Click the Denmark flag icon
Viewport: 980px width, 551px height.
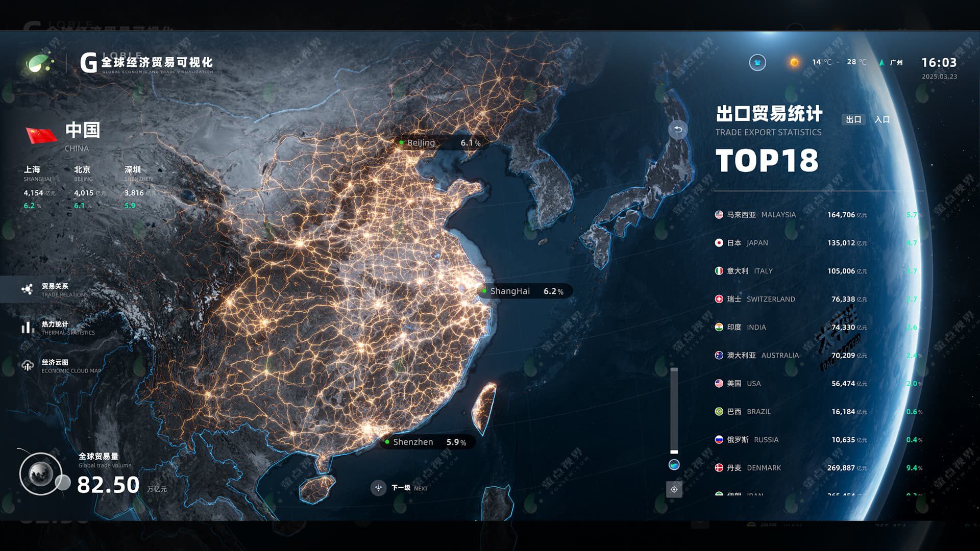(719, 468)
